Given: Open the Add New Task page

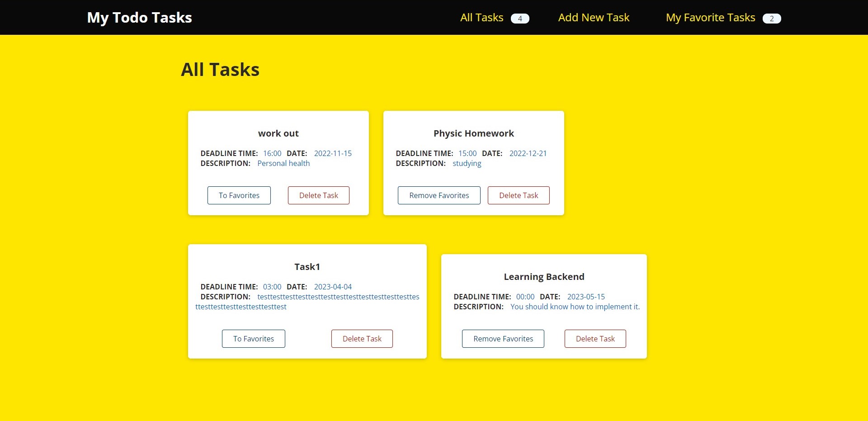Looking at the screenshot, I should point(594,17).
